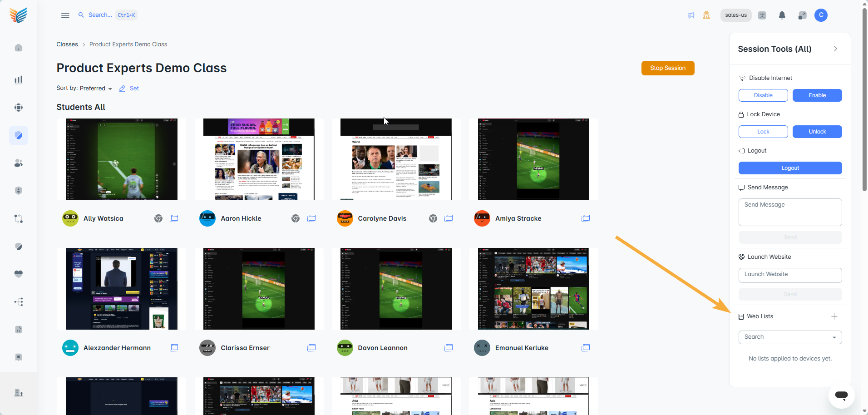Image resolution: width=868 pixels, height=415 pixels.
Task: Click the Stop Session button
Action: (x=668, y=68)
